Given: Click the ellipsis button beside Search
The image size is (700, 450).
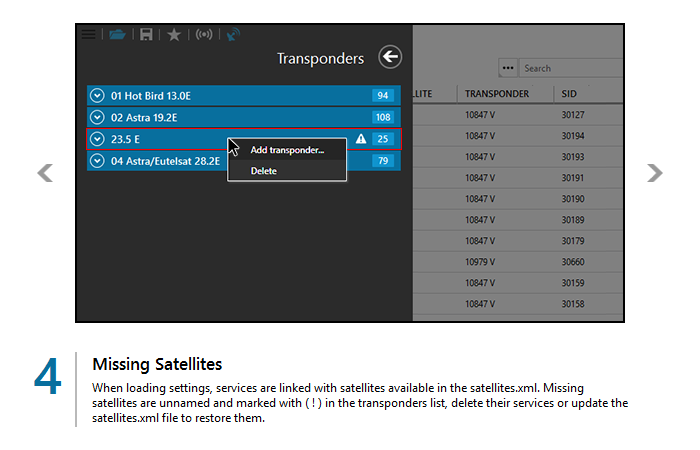Looking at the screenshot, I should point(508,68).
